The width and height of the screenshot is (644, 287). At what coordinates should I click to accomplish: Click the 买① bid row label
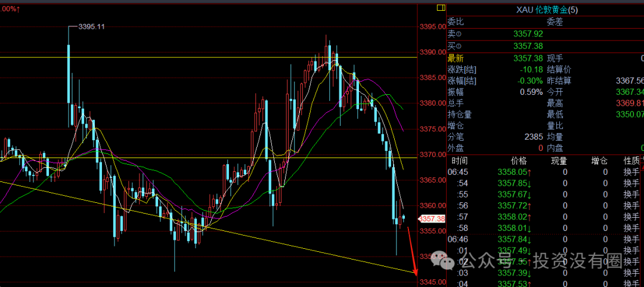454,46
